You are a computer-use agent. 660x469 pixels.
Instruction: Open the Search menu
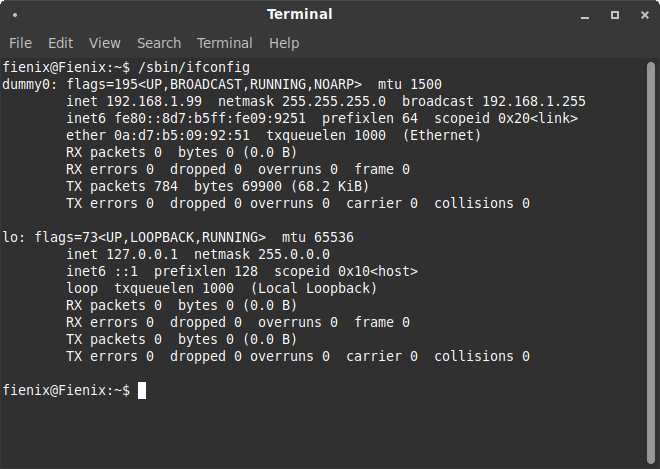[x=159, y=43]
